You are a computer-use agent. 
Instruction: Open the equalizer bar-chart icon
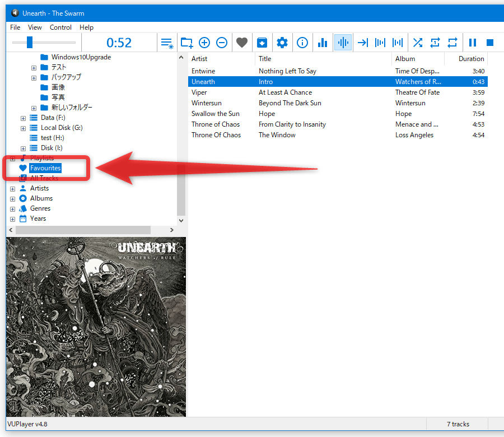point(323,43)
